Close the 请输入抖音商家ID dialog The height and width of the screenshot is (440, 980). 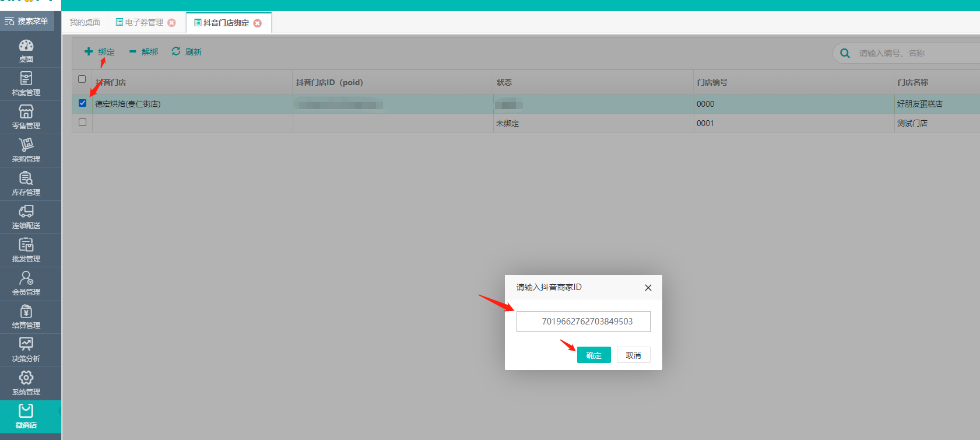(648, 288)
